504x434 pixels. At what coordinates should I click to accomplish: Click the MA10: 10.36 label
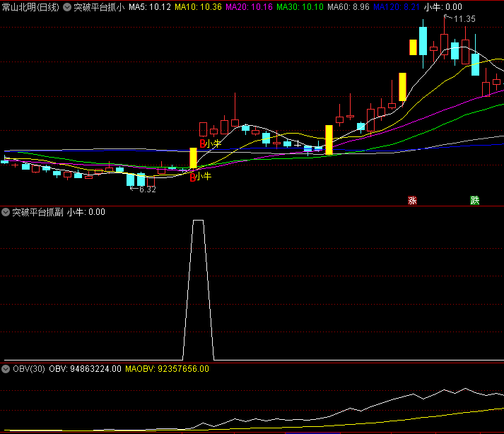tap(198, 7)
